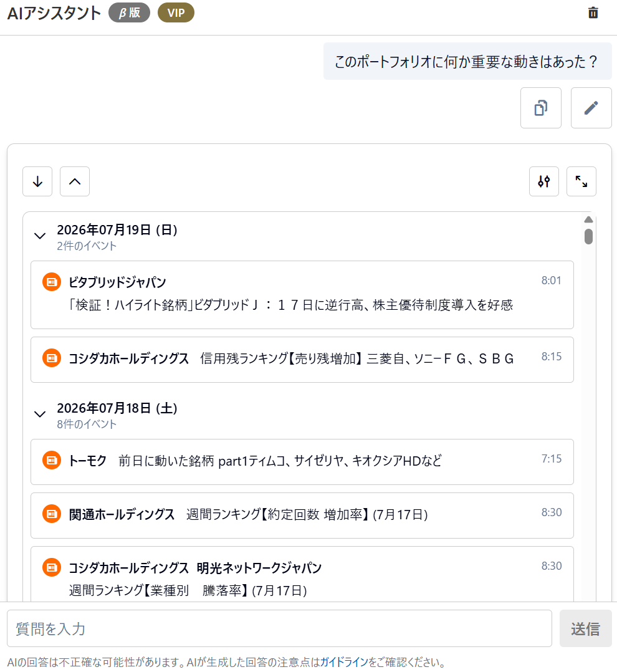Click the 明光ネットワークジャパン company name

pyautogui.click(x=259, y=568)
